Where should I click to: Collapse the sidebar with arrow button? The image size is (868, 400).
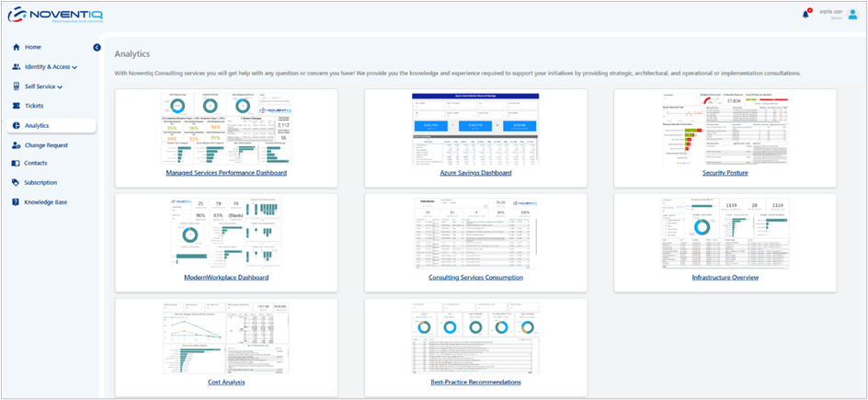97,47
